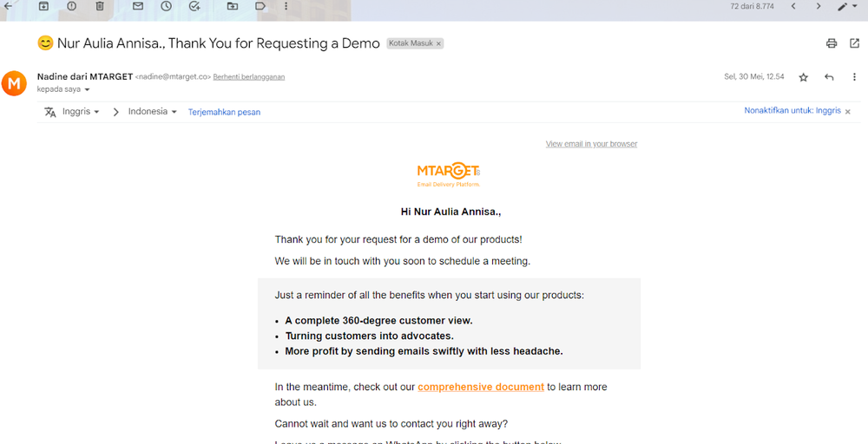
Task: Open email in new window
Action: [x=854, y=43]
